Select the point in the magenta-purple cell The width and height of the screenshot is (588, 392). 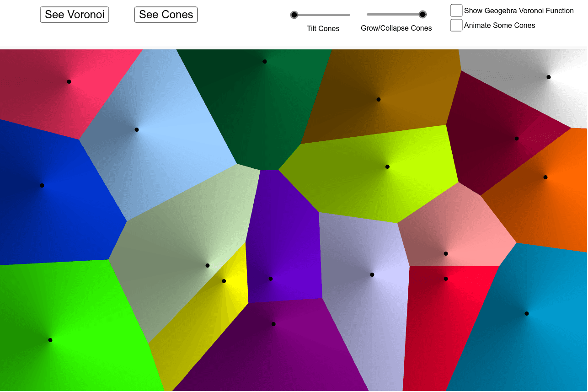(273, 324)
